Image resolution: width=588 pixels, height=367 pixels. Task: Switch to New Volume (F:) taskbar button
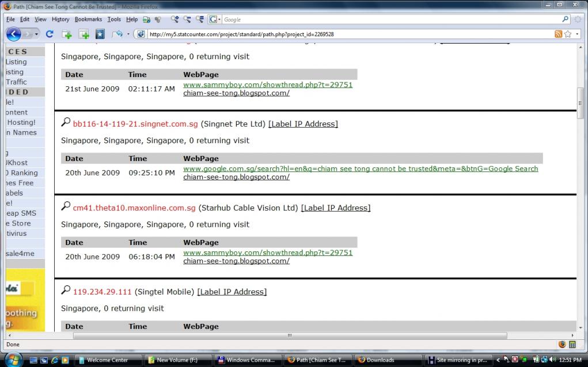[179, 360]
